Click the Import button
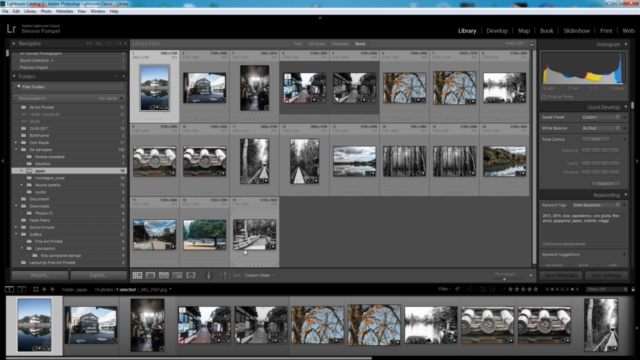 pyautogui.click(x=40, y=276)
